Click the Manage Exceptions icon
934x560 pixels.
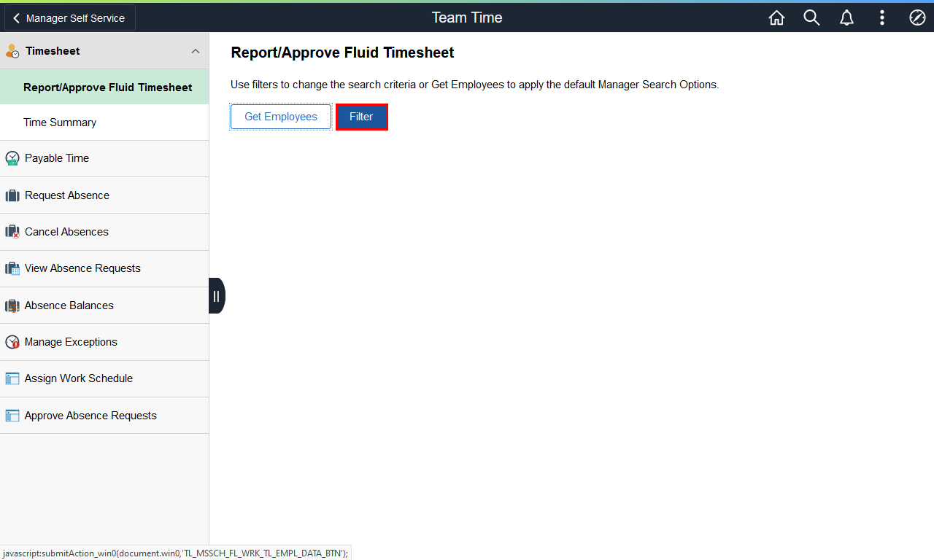coord(12,342)
